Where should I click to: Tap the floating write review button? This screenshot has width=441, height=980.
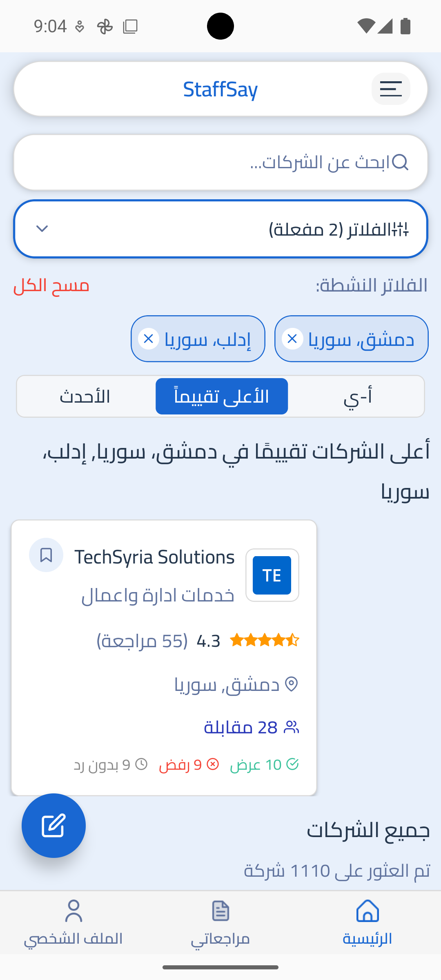point(53,825)
